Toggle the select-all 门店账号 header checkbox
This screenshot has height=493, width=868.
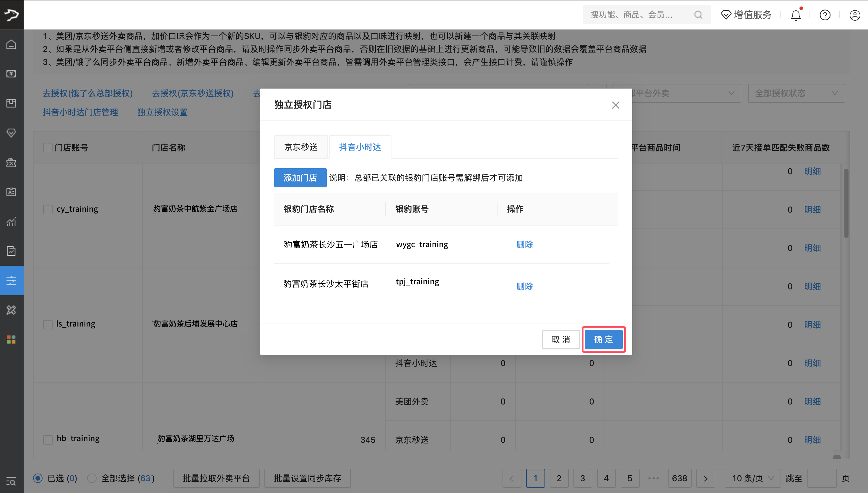pyautogui.click(x=48, y=148)
